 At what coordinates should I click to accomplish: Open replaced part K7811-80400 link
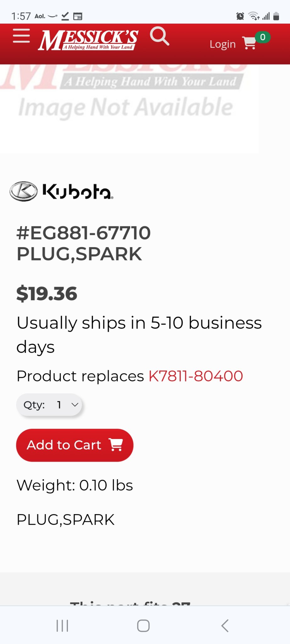click(196, 376)
